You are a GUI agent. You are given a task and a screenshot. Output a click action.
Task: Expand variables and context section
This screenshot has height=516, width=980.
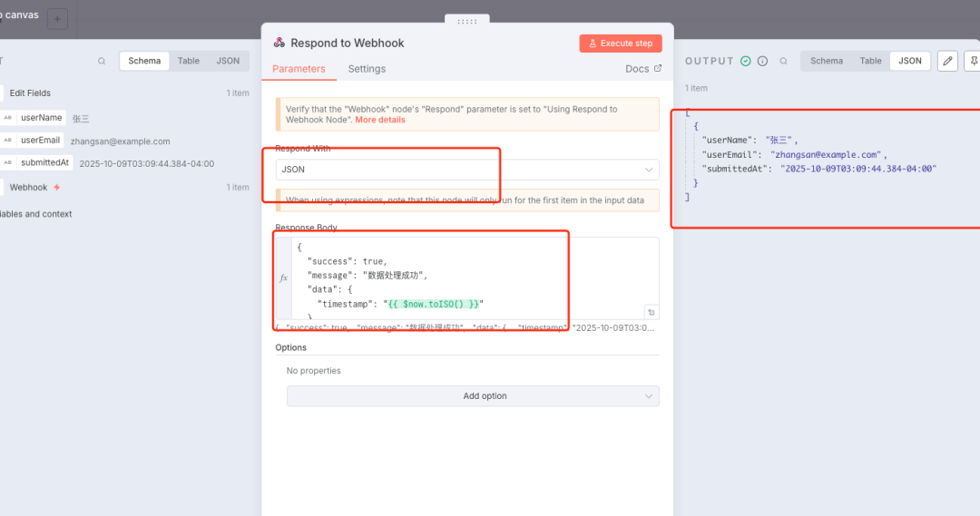coord(35,214)
